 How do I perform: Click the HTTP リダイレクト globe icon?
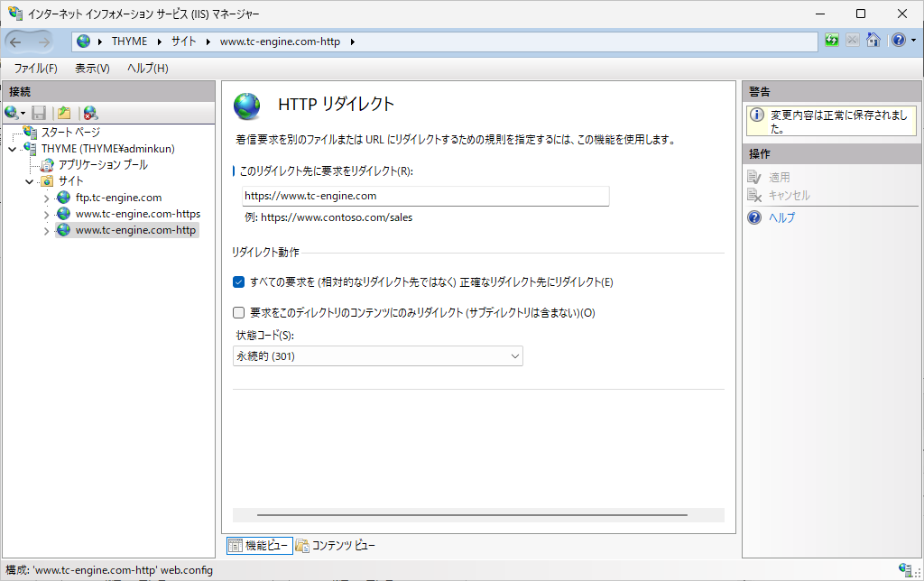tap(247, 106)
